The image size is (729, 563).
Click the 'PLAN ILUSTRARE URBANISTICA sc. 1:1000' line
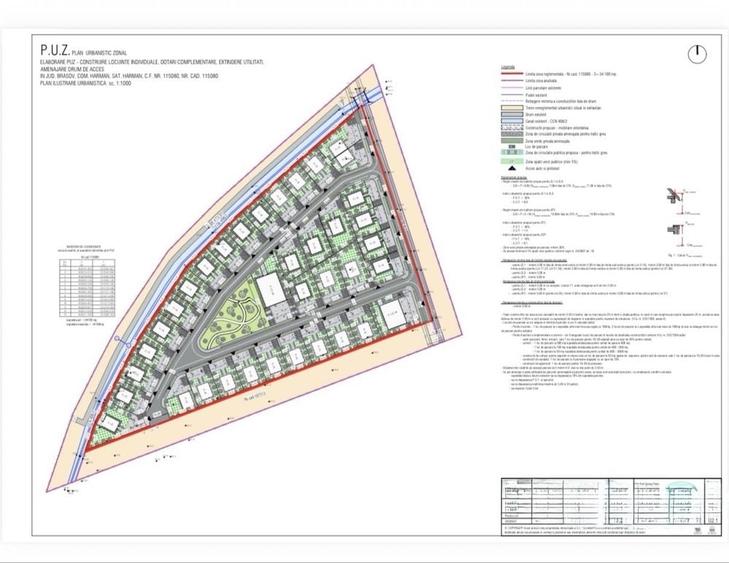(86, 83)
